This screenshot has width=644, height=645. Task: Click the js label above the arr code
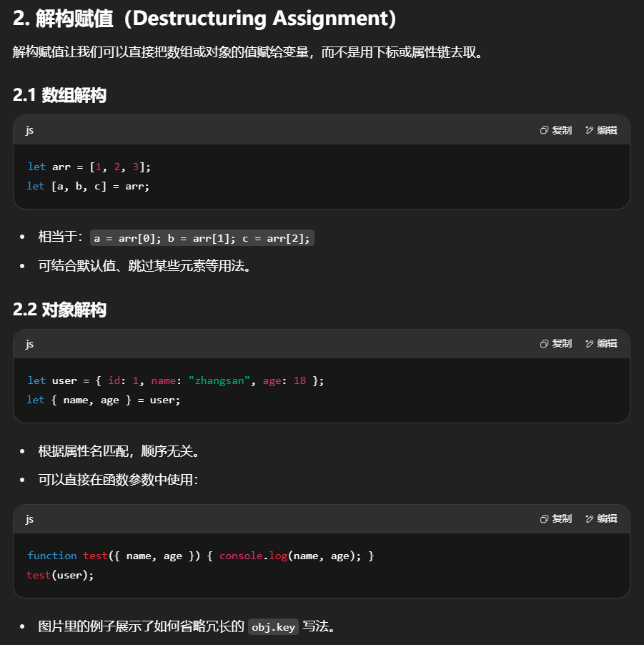click(x=30, y=130)
